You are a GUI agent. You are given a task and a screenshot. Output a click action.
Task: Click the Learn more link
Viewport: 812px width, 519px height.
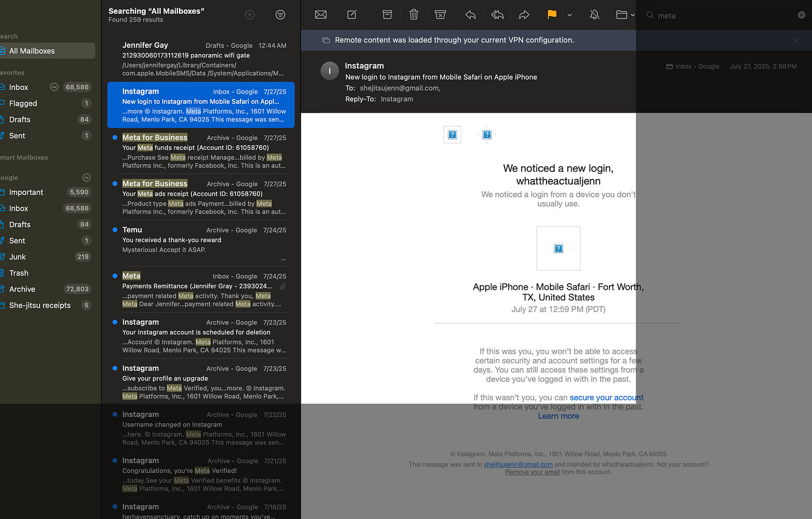(x=558, y=416)
